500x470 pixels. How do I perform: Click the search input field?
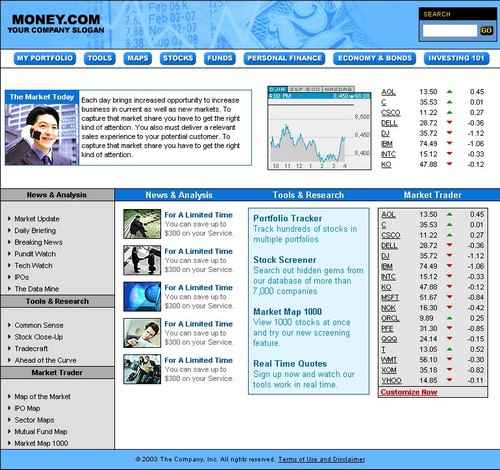pos(450,31)
